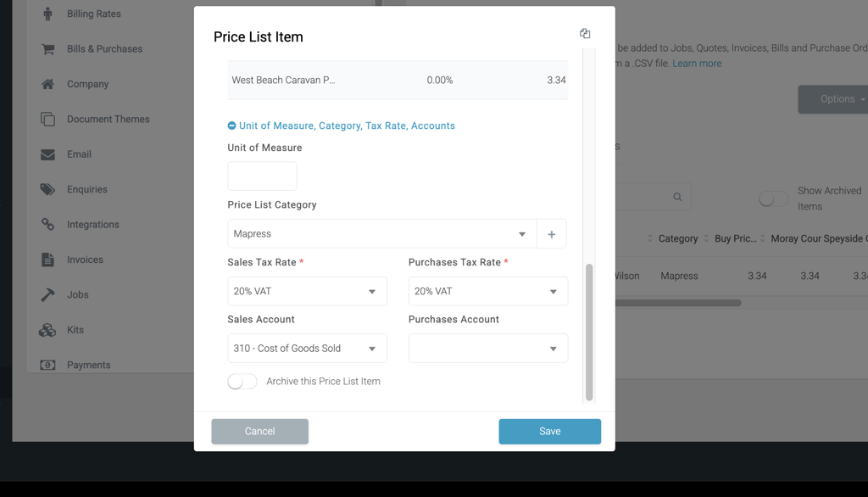
Task: Cancel the Price List Item dialog
Action: [259, 431]
